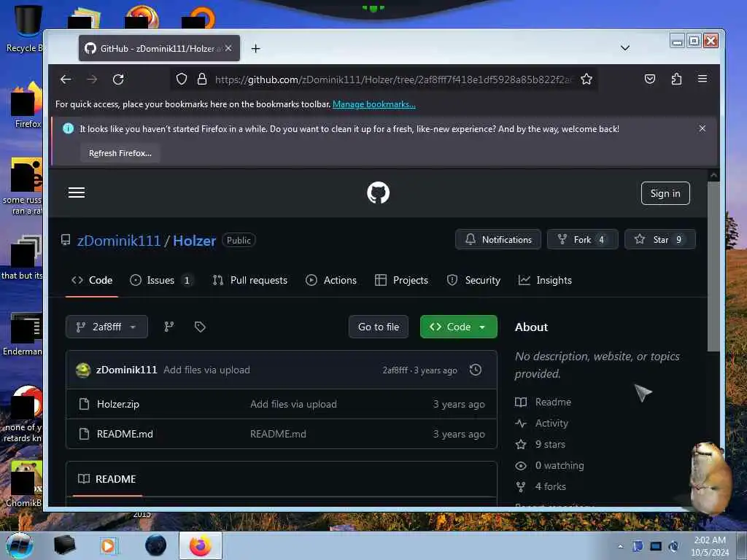This screenshot has width=747, height=560.
Task: Open Manage bookmarks link
Action: click(x=374, y=104)
